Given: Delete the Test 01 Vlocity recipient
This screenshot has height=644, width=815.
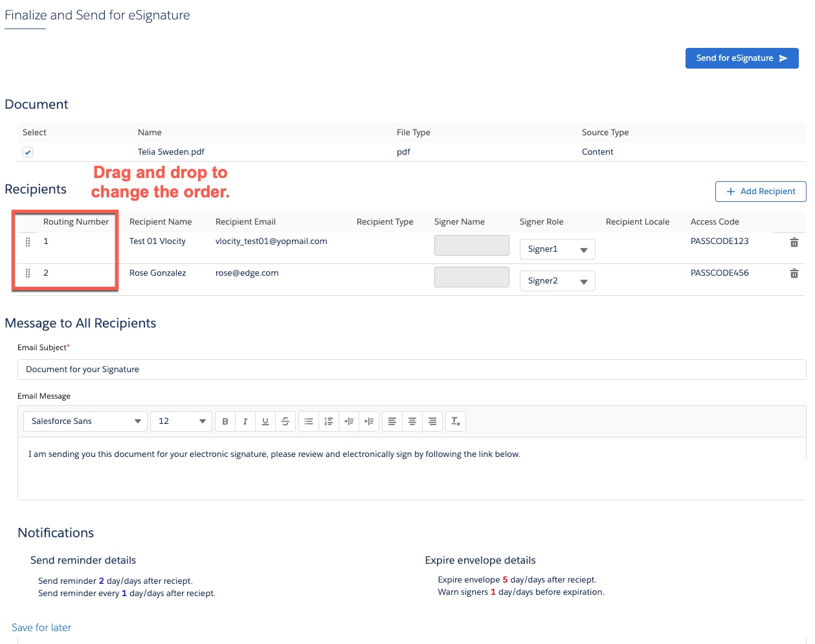Looking at the screenshot, I should click(x=794, y=242).
